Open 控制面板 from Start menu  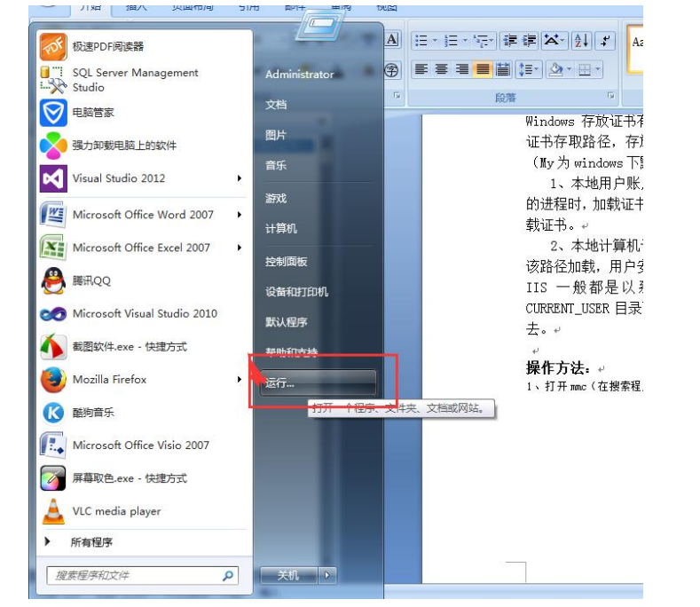coord(286,262)
